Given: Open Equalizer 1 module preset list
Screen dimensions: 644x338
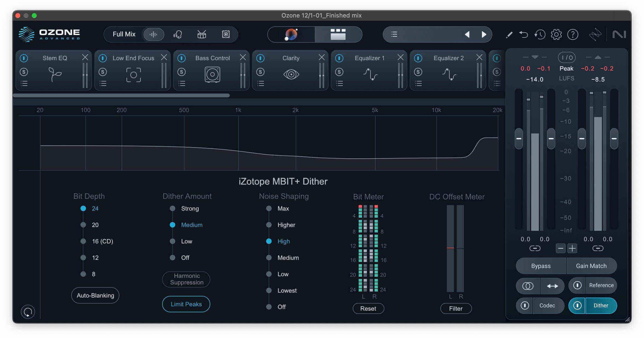Looking at the screenshot, I should click(340, 83).
